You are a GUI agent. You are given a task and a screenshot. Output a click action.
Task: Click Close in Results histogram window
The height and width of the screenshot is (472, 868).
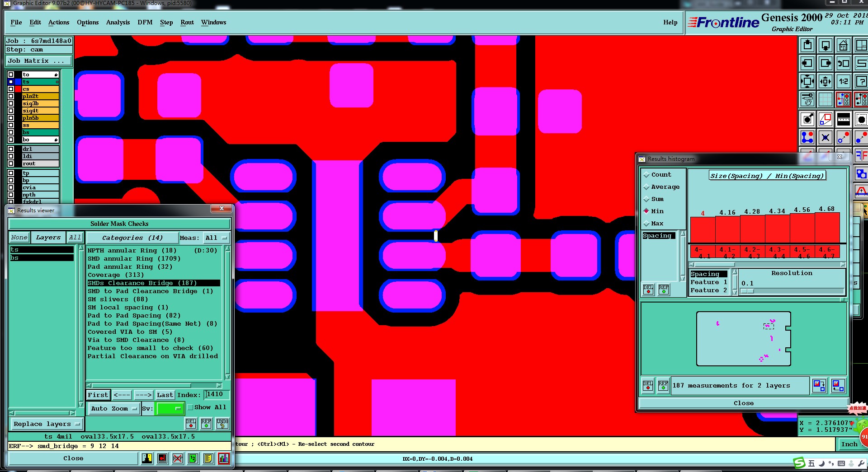744,403
